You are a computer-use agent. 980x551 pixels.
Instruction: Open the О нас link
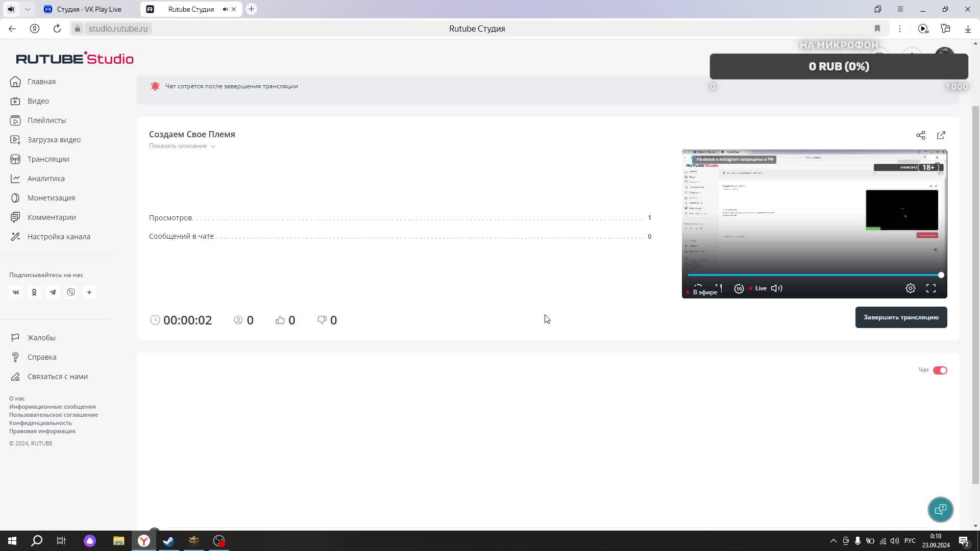click(x=17, y=398)
